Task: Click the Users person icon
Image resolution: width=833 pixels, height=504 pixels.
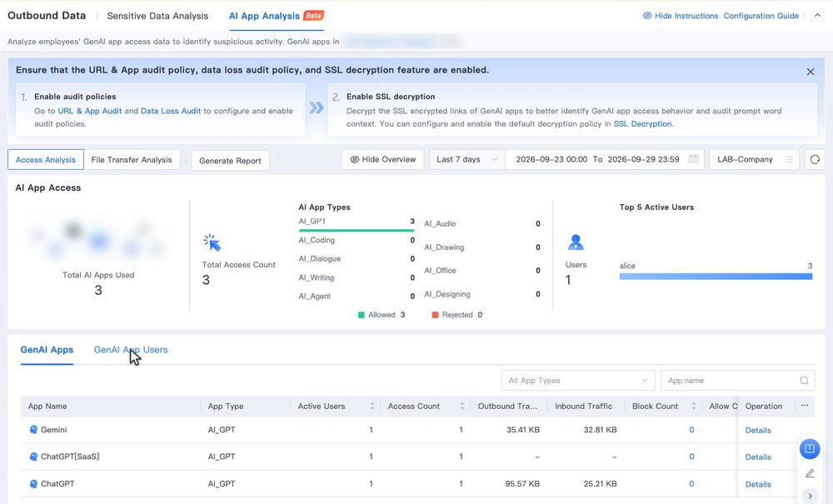Action: [x=576, y=242]
